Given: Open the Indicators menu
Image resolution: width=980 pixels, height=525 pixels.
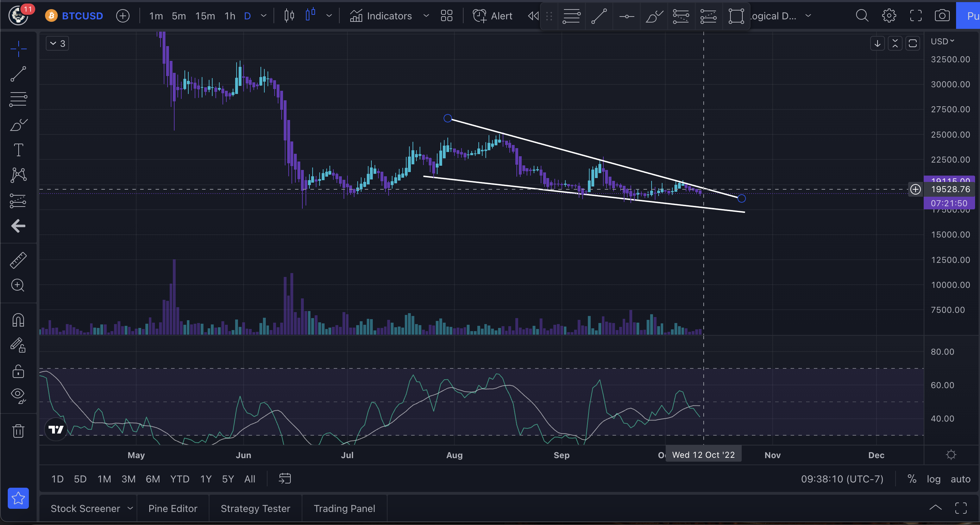Looking at the screenshot, I should [381, 16].
